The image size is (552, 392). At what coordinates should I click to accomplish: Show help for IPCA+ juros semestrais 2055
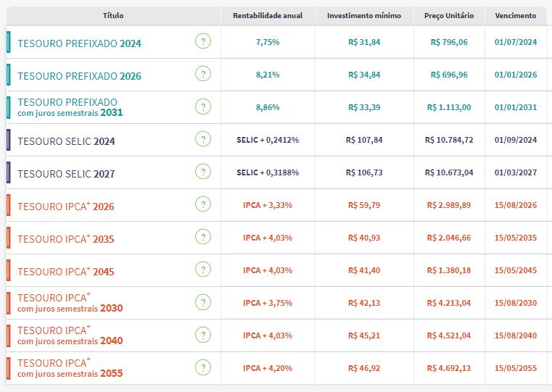[x=203, y=368]
